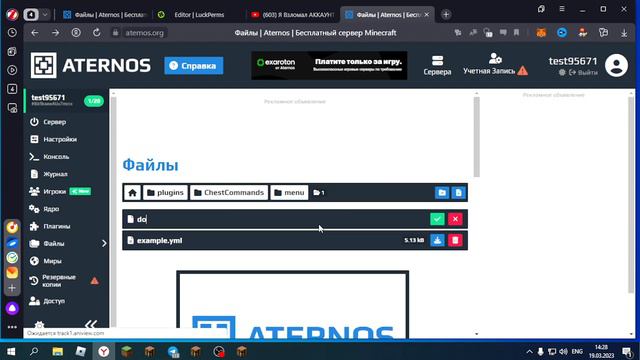Click the exaroton advertisement banner
Viewport: 640px width, 360px height.
(x=329, y=65)
